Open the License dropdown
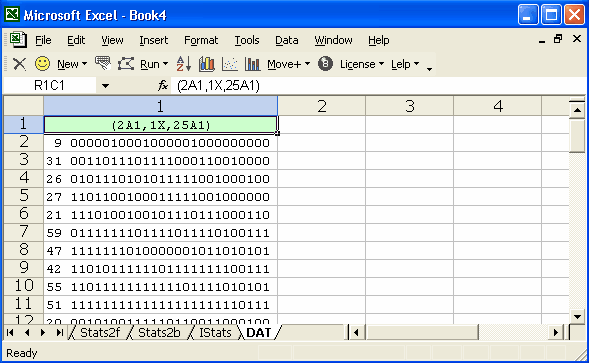The height and width of the screenshot is (363, 589). [362, 64]
